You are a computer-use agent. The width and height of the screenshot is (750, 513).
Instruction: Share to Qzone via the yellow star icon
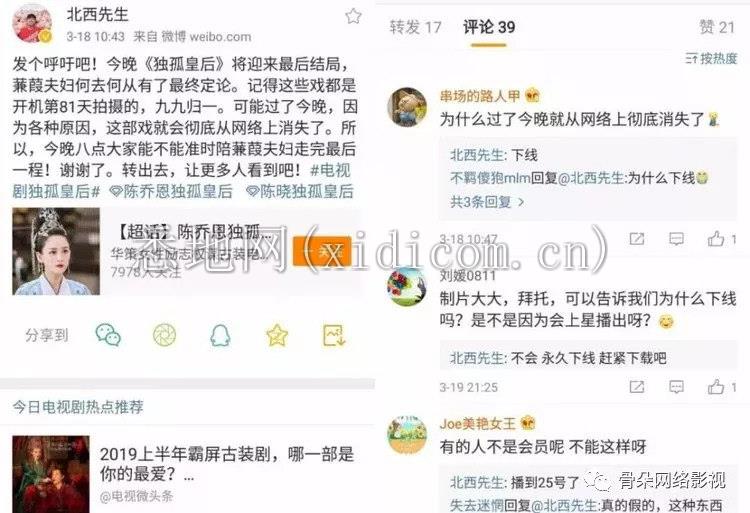point(277,335)
